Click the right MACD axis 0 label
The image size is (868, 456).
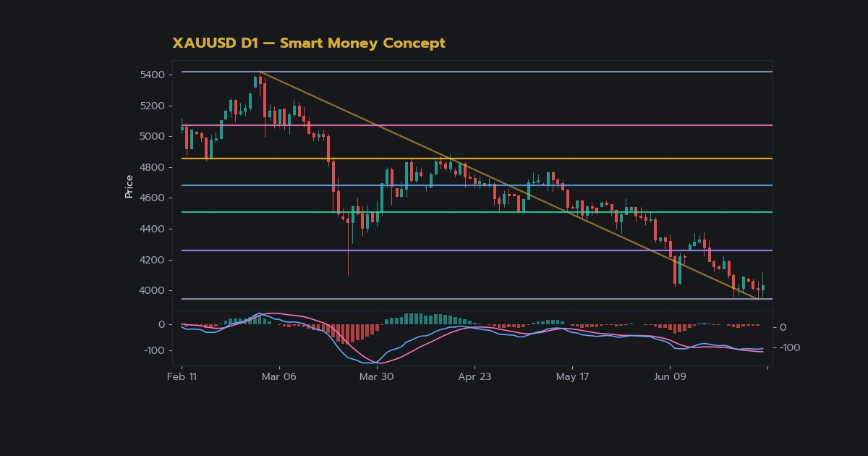tap(783, 328)
